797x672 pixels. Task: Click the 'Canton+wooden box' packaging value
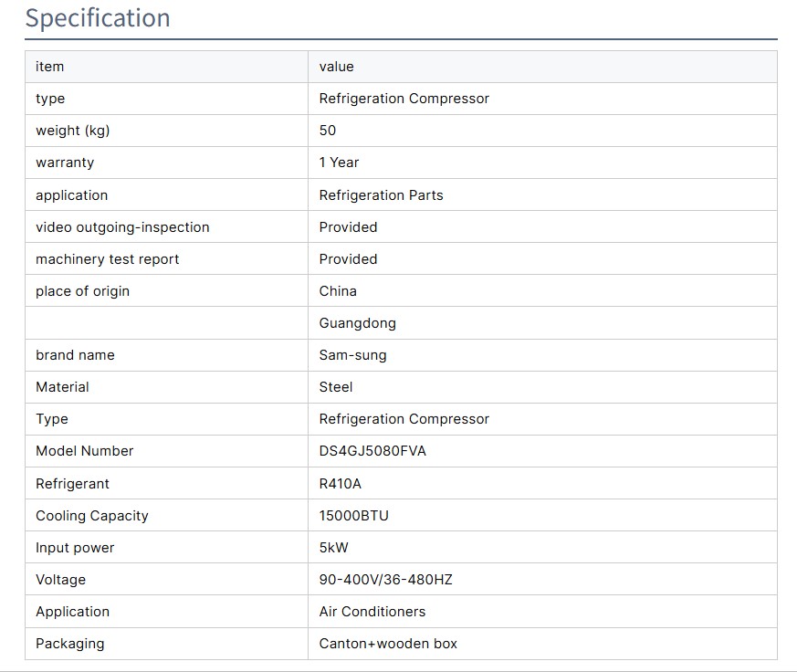pyautogui.click(x=388, y=644)
